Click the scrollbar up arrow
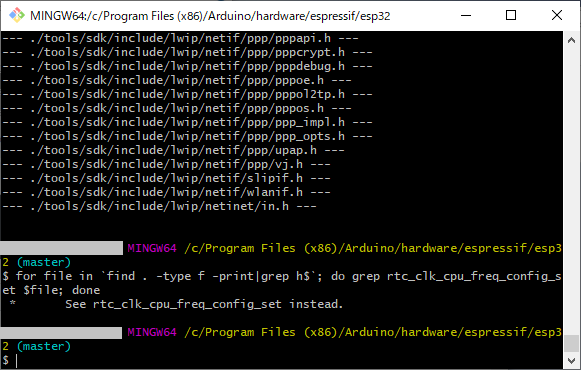This screenshot has width=581, height=370. click(x=571, y=40)
